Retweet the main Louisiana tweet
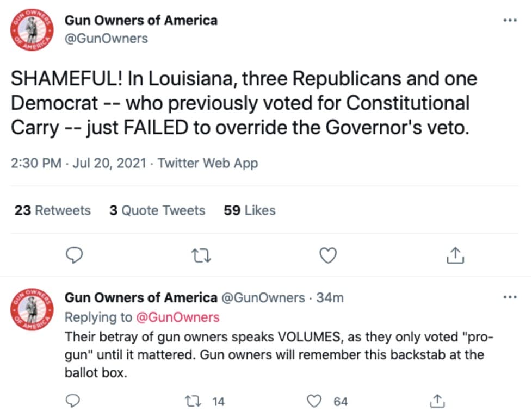This screenshot has height=418, width=532. pyautogui.click(x=201, y=256)
